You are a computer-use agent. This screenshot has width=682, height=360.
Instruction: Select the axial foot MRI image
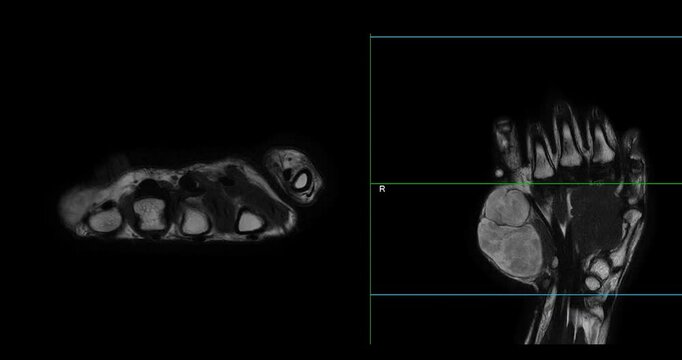point(191,194)
